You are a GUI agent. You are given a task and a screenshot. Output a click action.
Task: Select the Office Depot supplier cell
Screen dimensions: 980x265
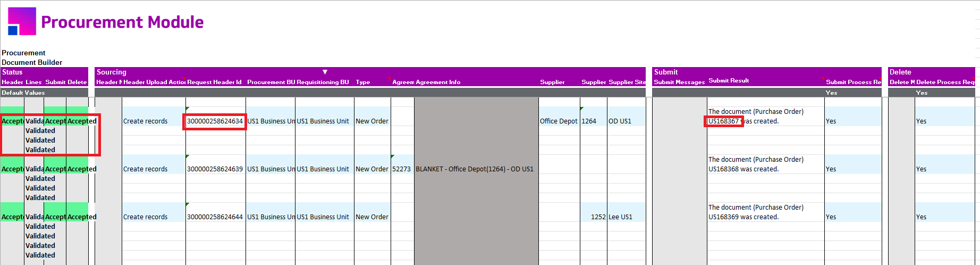558,121
